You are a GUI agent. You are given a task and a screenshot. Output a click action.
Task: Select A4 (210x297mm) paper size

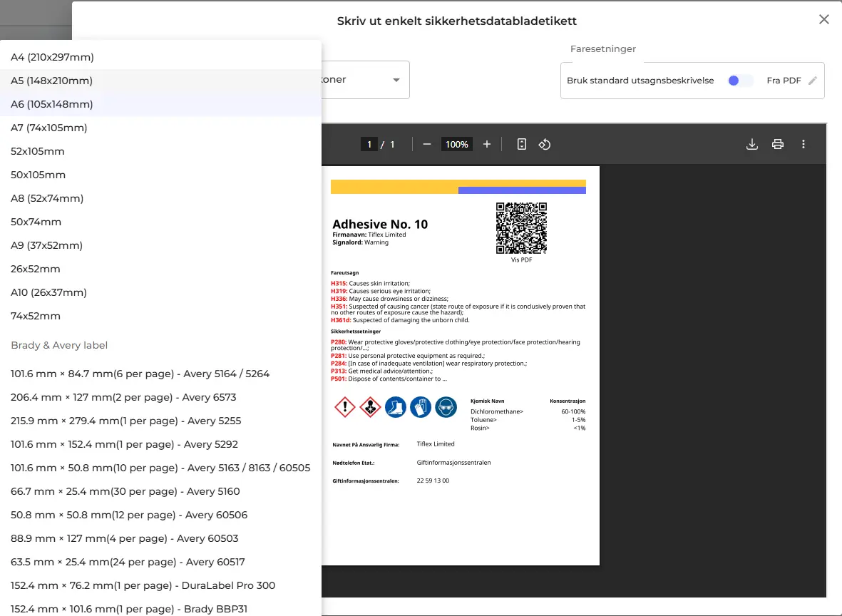click(x=53, y=57)
